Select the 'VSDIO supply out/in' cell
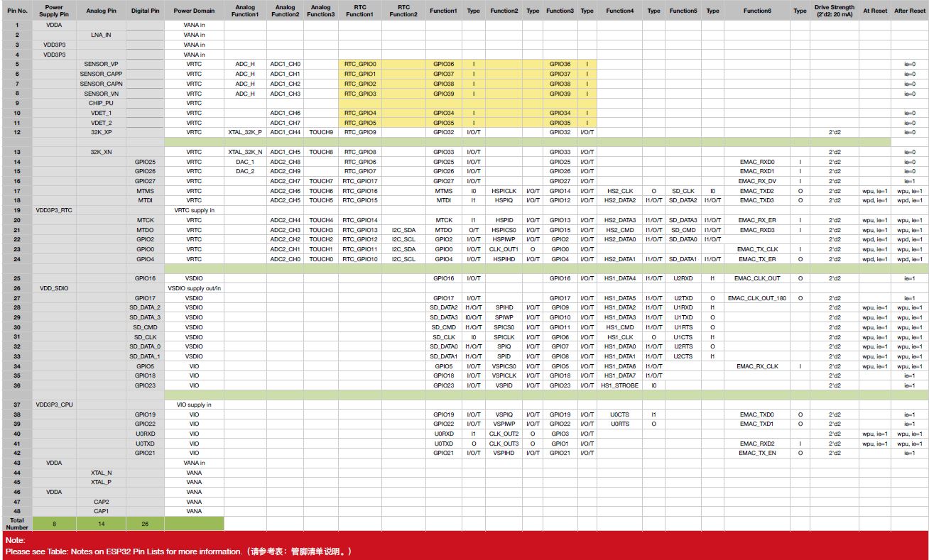 tap(194, 288)
